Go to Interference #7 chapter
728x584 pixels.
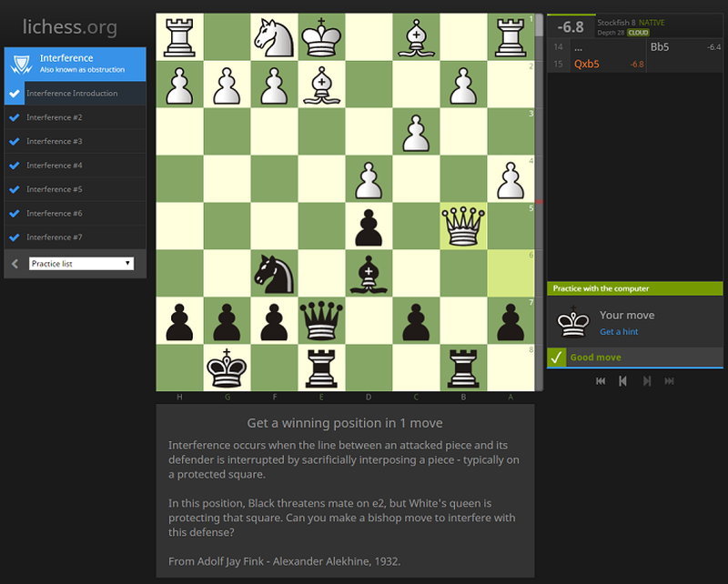pyautogui.click(x=55, y=237)
